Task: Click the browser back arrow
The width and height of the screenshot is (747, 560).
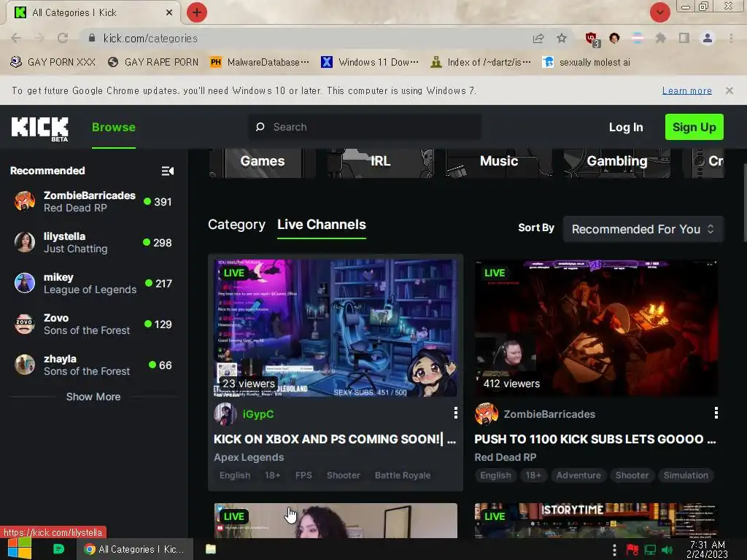Action: 16,38
